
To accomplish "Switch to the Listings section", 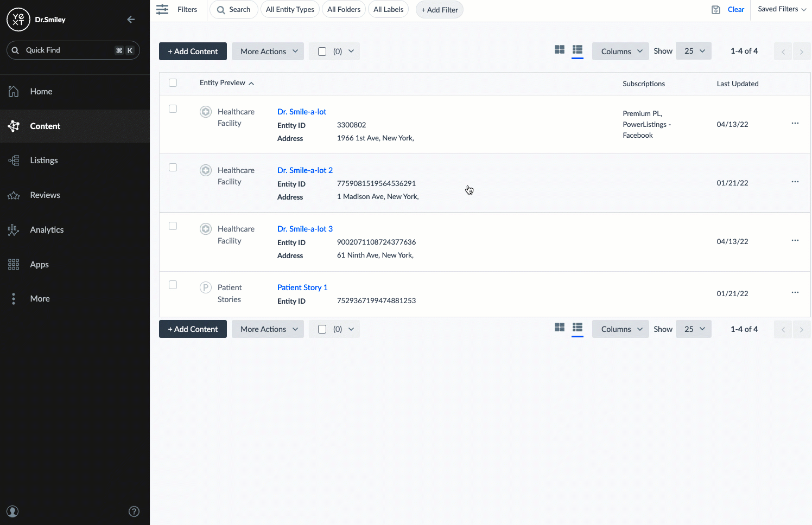I will click(43, 160).
